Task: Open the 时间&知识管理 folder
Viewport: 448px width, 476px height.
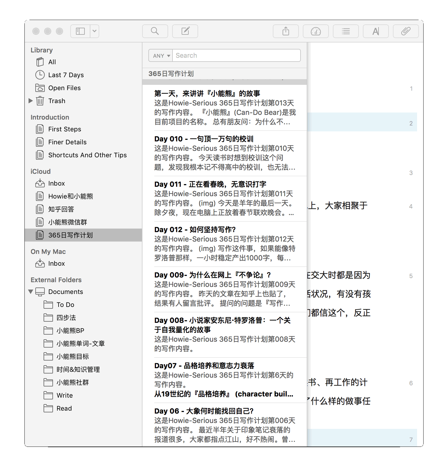Action: (x=83, y=369)
